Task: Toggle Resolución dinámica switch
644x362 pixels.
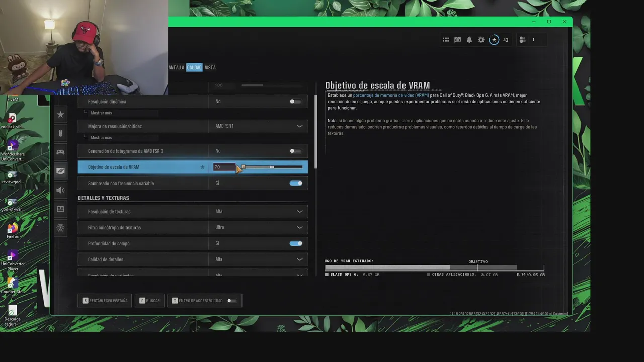Action: pyautogui.click(x=296, y=101)
